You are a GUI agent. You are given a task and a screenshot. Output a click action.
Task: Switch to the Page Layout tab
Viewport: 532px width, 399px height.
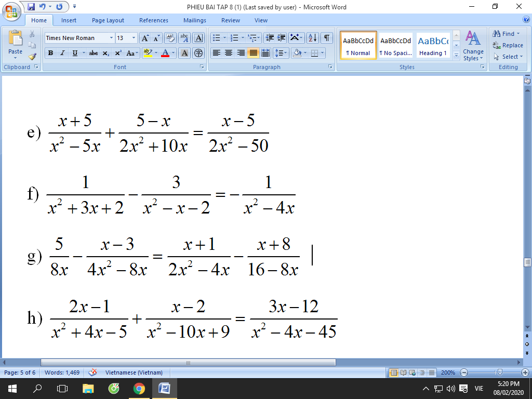point(108,20)
